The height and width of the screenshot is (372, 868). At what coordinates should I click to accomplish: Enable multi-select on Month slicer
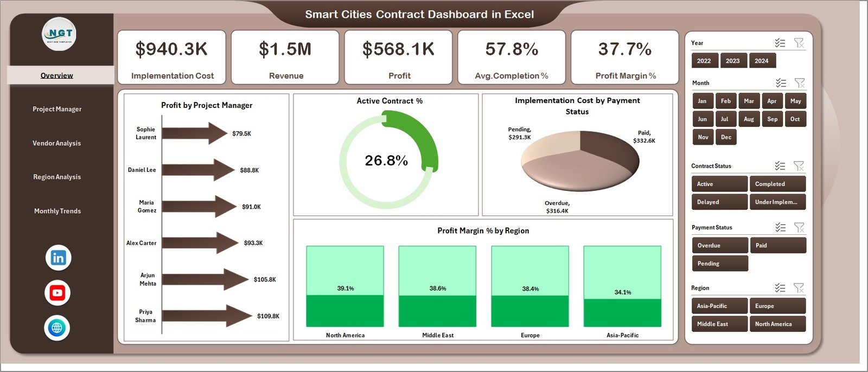(x=781, y=83)
